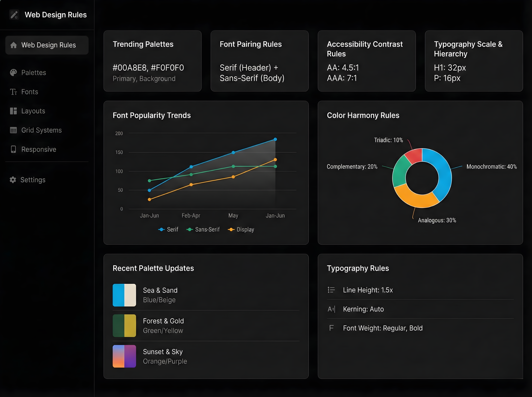Go to Grid Systems section
This screenshot has height=397, width=532.
42,130
